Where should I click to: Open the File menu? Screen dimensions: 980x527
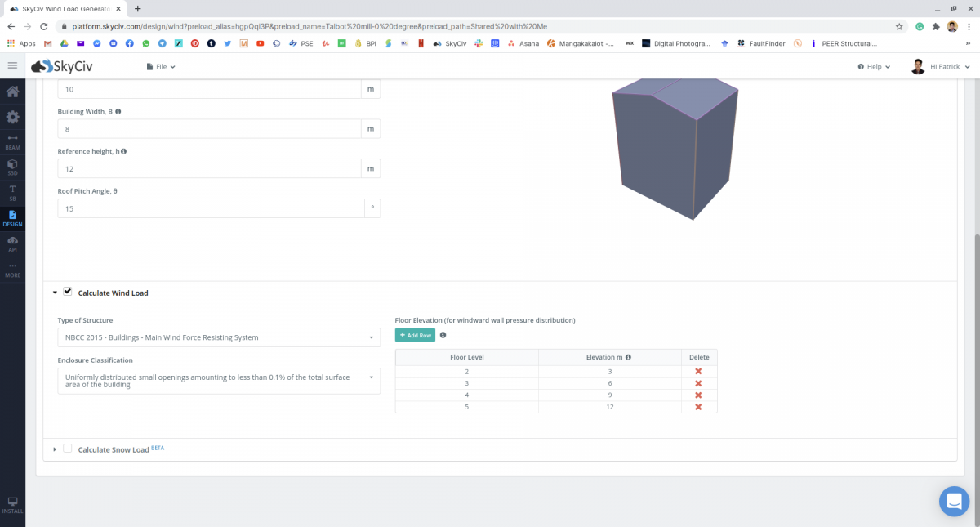[161, 66]
